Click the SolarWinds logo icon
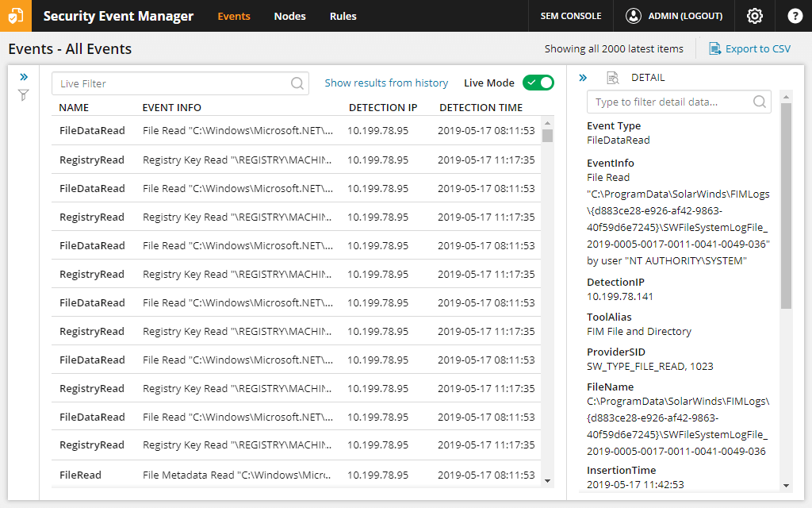Image resolution: width=812 pixels, height=508 pixels. click(x=16, y=16)
